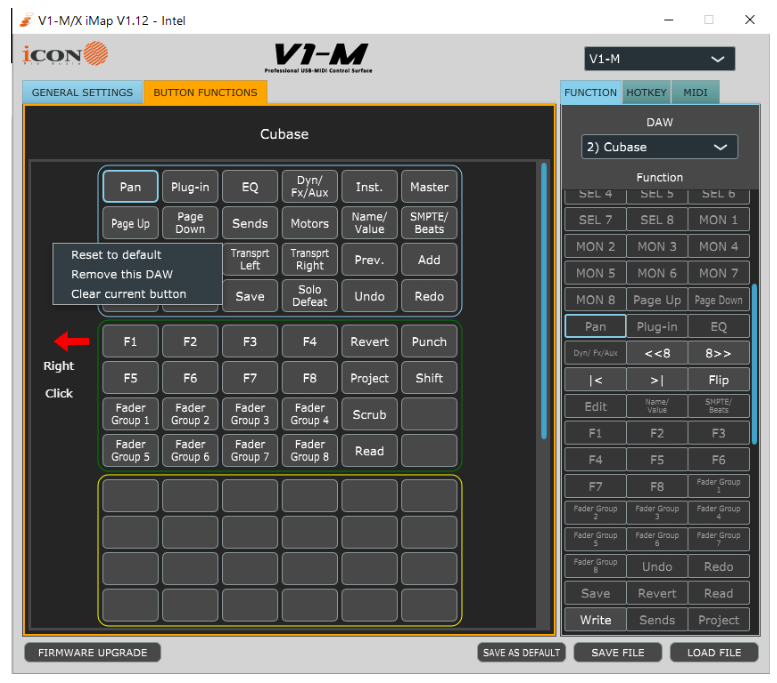Click the LOAD FILE button
This screenshot has width=777, height=683.
(714, 653)
